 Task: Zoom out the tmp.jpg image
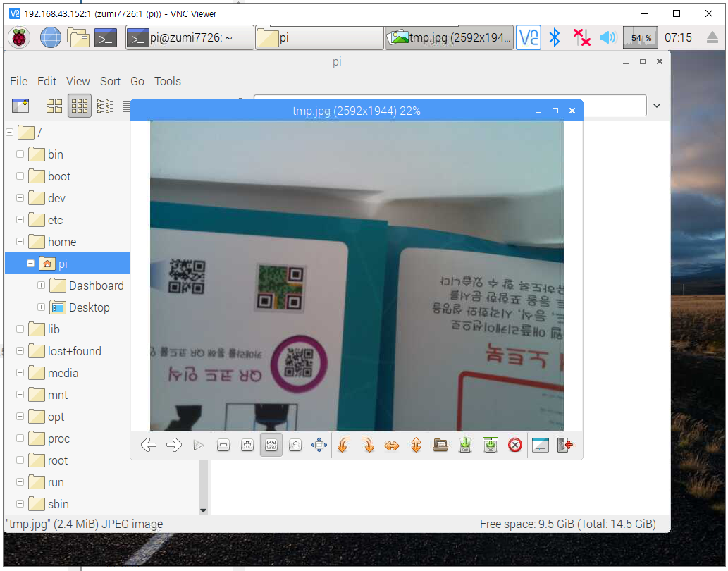(x=223, y=446)
